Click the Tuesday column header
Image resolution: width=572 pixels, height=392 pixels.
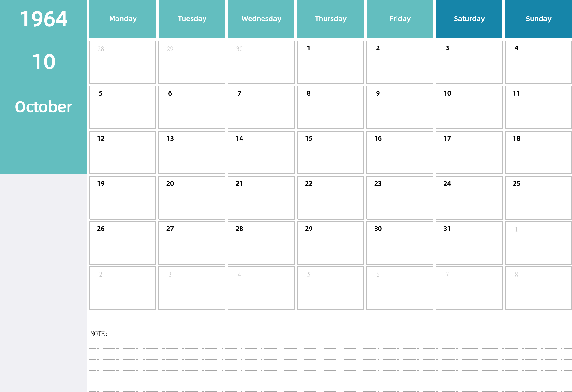coord(192,17)
